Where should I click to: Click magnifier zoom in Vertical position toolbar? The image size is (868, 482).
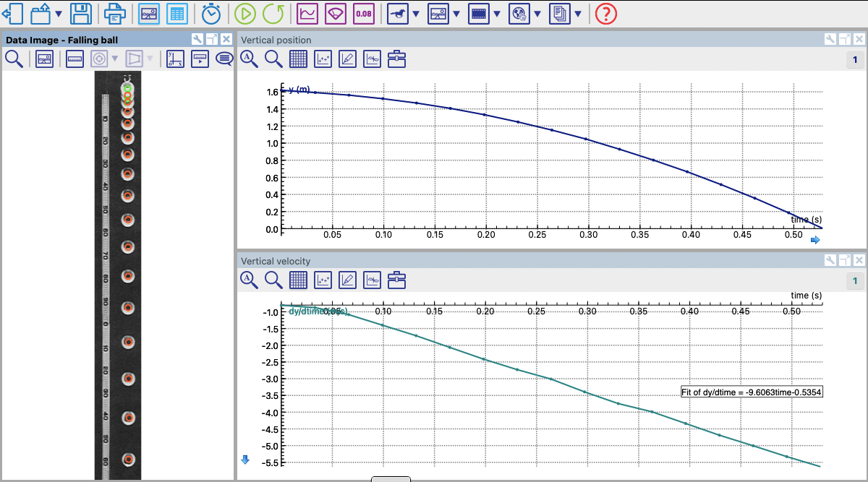click(x=273, y=59)
